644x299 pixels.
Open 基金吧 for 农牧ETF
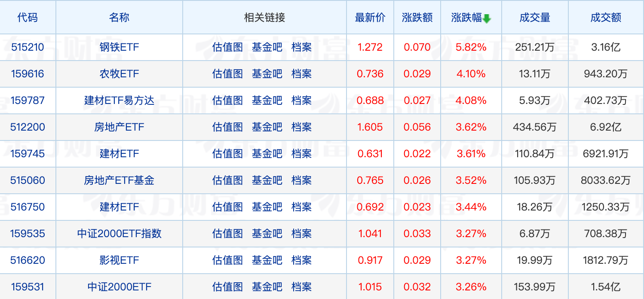click(x=267, y=74)
